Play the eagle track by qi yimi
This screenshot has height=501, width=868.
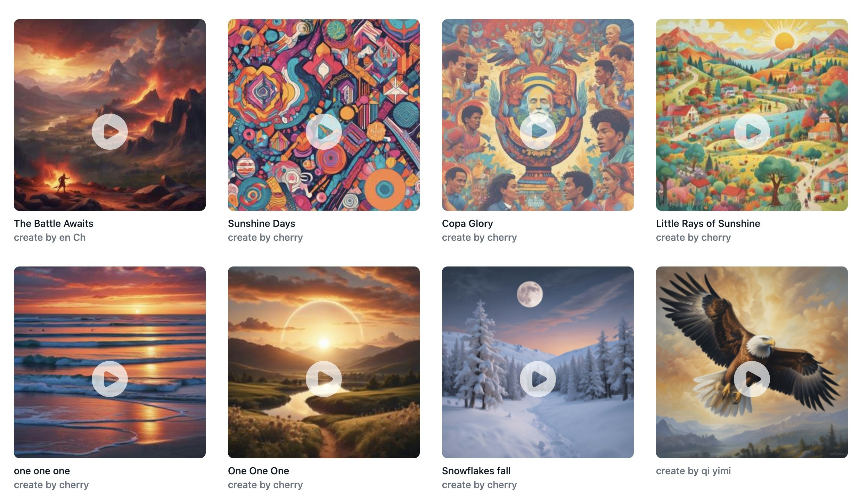pos(752,379)
